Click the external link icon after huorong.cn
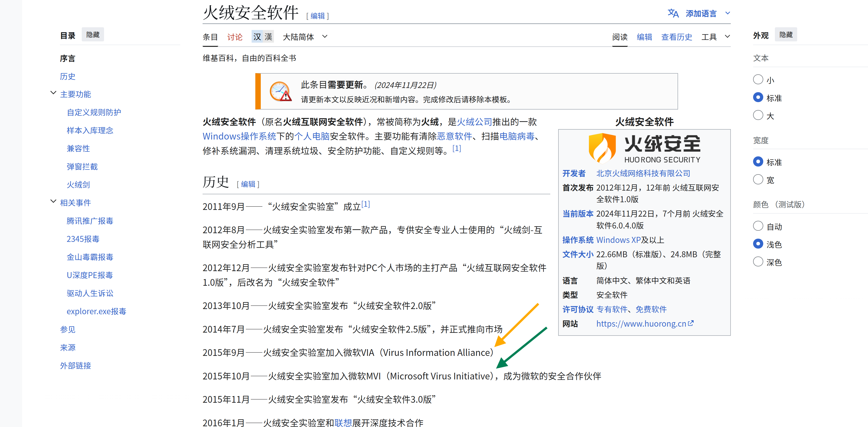This screenshot has height=427, width=868. coord(691,323)
